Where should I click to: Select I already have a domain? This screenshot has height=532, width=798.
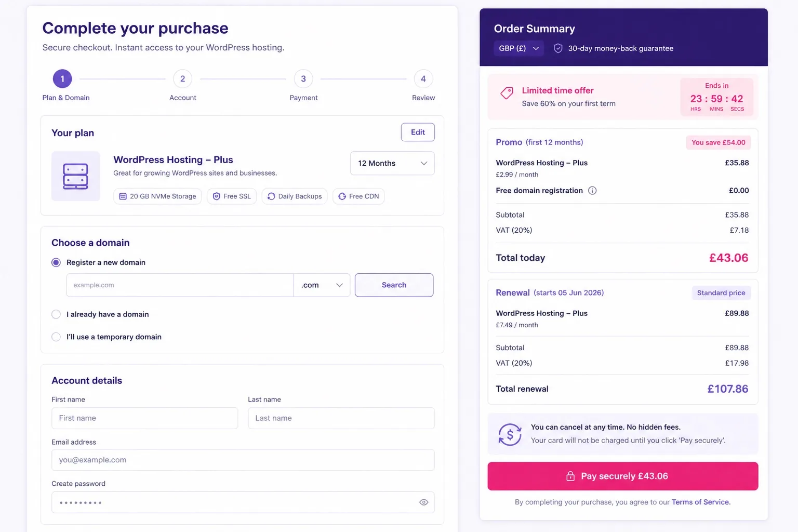coord(56,314)
